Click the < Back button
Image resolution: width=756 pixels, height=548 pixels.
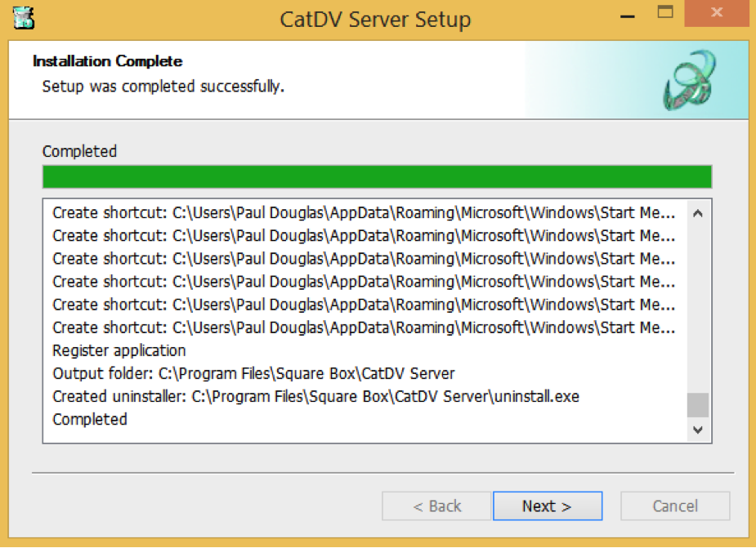tap(436, 506)
